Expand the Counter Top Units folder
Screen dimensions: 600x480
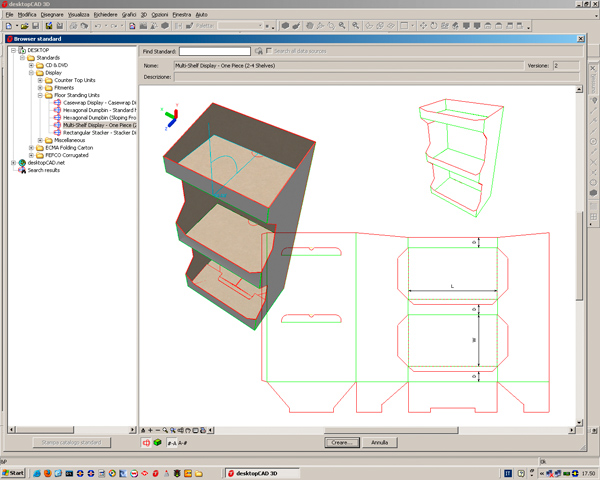pos(40,80)
